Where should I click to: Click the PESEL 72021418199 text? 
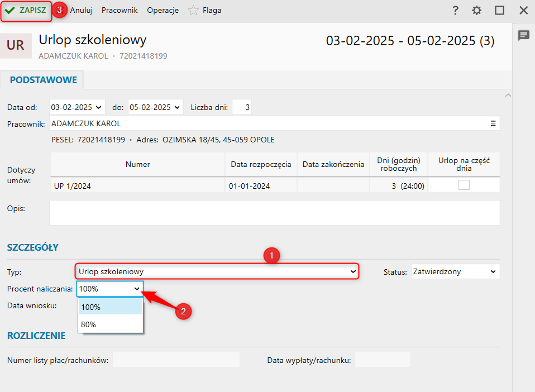(88, 140)
